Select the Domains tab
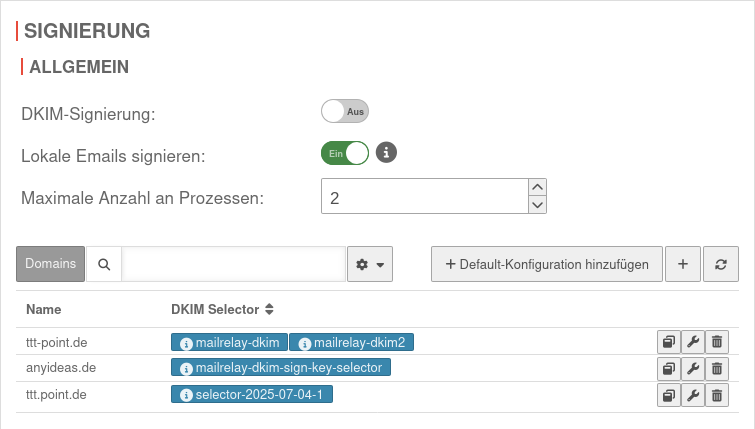Screen dimensions: 755x429 (50, 264)
